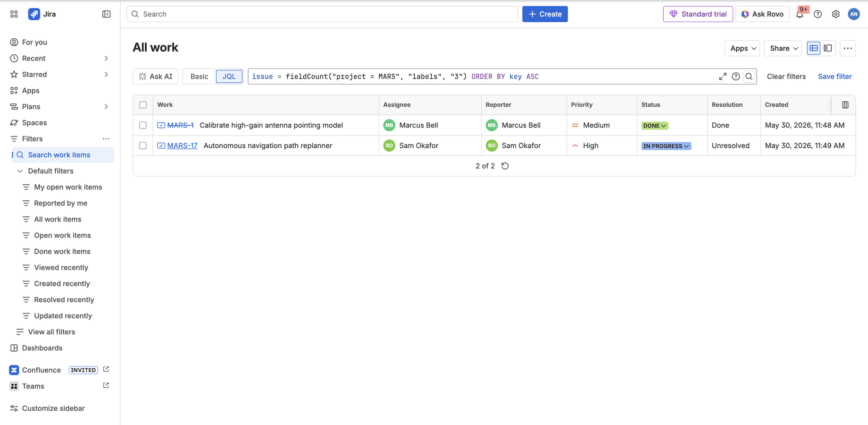This screenshot has width=868, height=425.
Task: Expand the Plans menu chevron
Action: (x=106, y=107)
